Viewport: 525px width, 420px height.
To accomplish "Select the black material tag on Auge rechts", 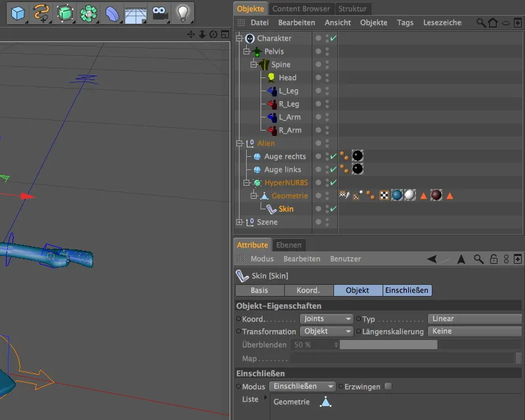I will click(358, 156).
